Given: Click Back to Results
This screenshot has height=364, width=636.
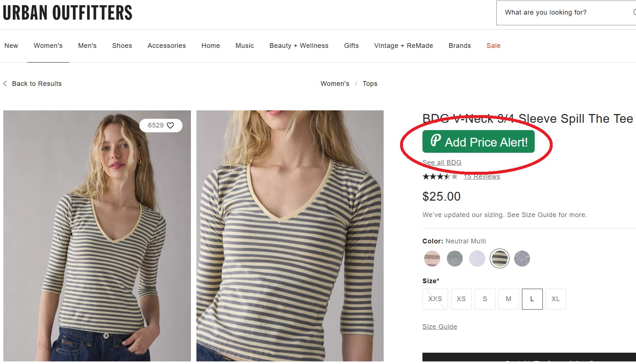Looking at the screenshot, I should [37, 83].
